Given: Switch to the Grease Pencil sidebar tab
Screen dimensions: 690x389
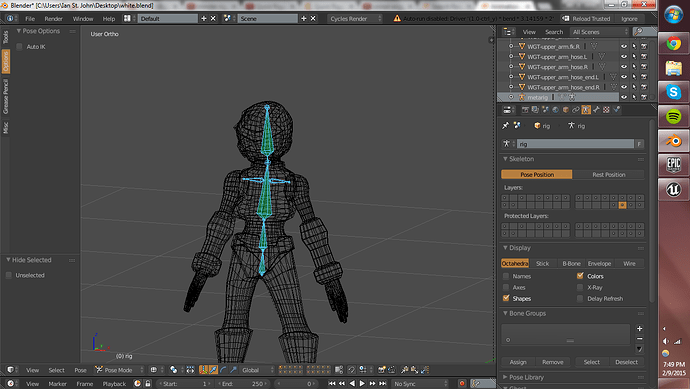Looking at the screenshot, I should pyautogui.click(x=5, y=97).
